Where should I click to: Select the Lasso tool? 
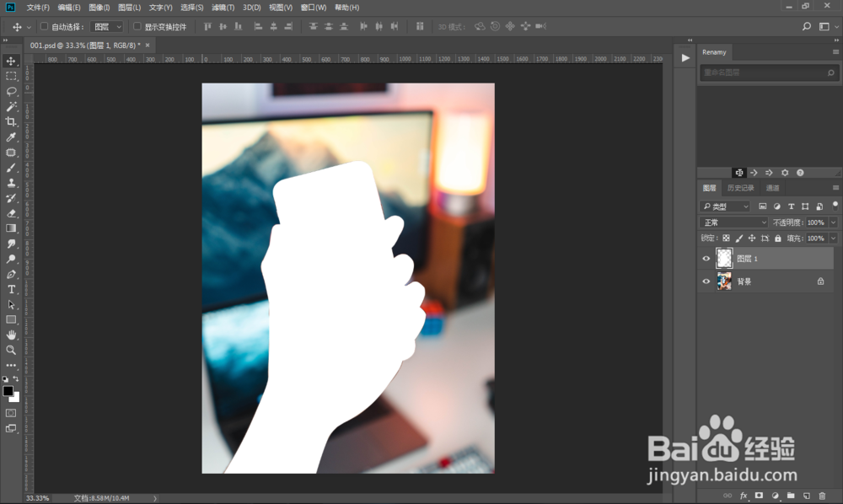click(x=11, y=91)
